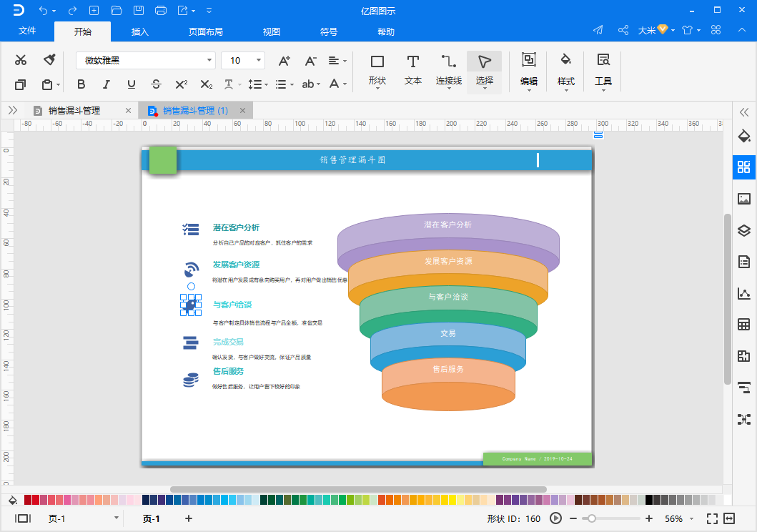Open the image panel in right sidebar
This screenshot has width=757, height=532.
(744, 198)
